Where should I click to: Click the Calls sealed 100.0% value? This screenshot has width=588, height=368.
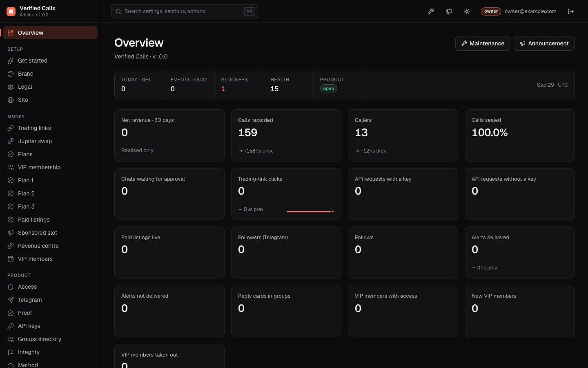tap(490, 132)
